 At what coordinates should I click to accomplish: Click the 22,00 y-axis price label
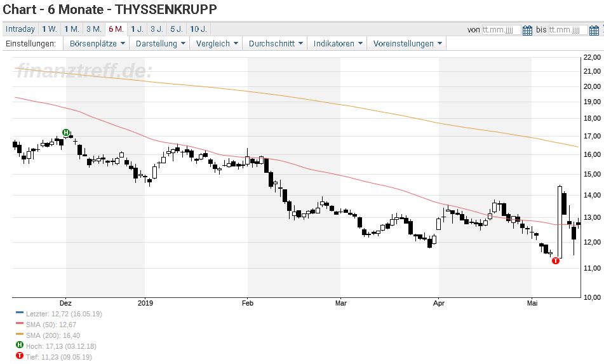tap(592, 57)
